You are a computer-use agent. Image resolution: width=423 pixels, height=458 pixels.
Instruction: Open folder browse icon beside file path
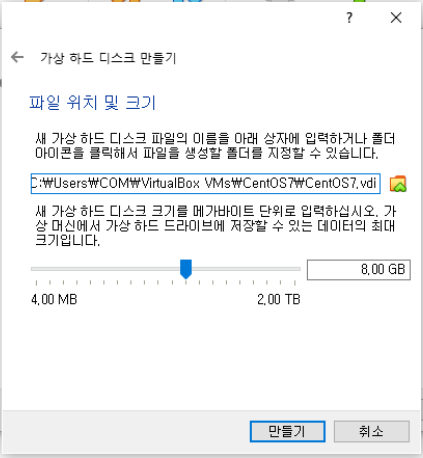(x=398, y=184)
